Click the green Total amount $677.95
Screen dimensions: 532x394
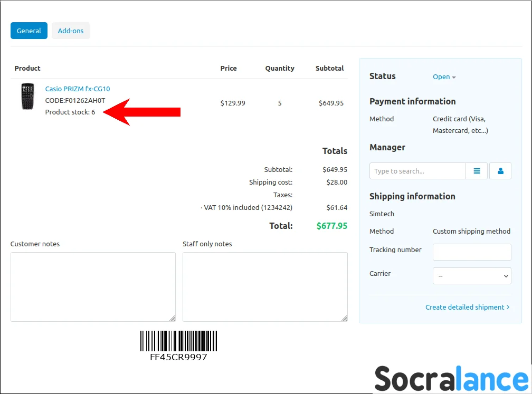tap(331, 226)
